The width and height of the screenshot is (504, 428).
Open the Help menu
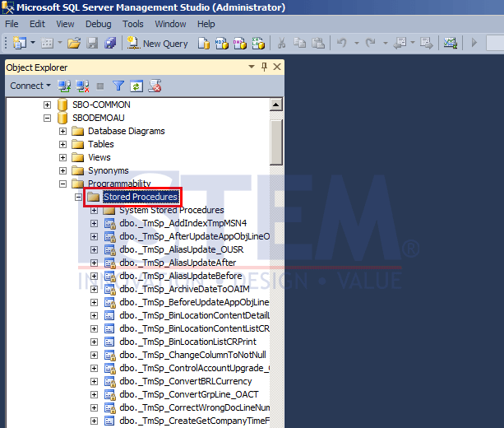(206, 24)
